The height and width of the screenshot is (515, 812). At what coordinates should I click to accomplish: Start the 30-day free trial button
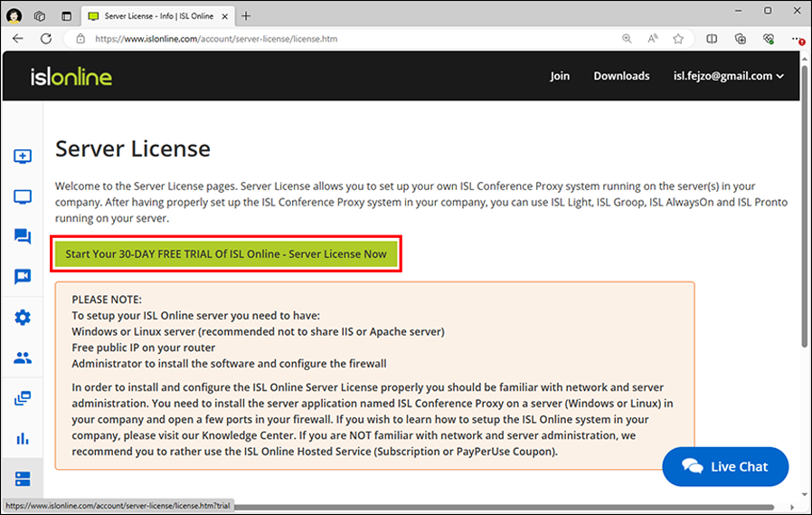coord(226,254)
